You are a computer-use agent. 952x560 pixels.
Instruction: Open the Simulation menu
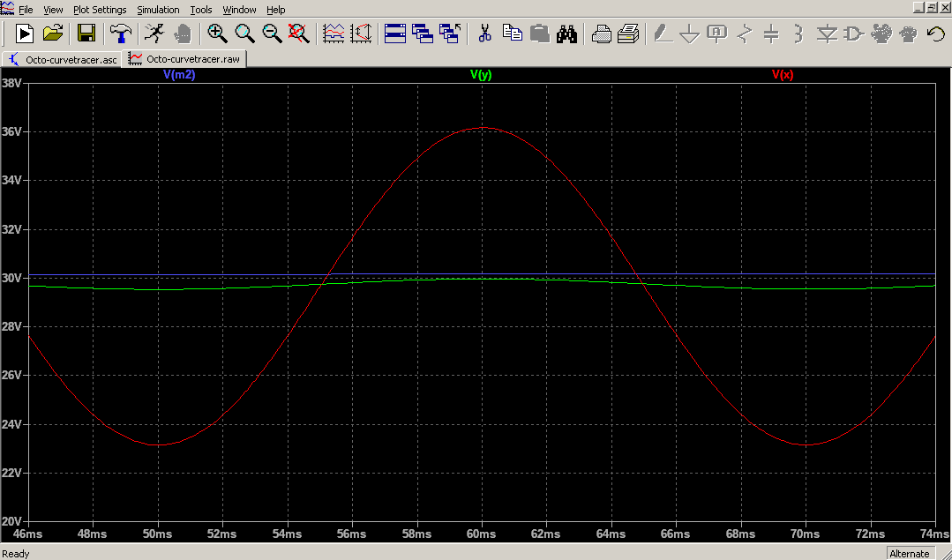coord(159,10)
